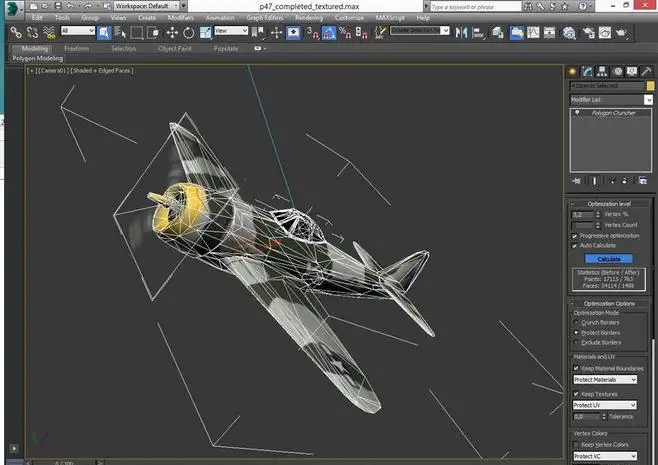The image size is (658, 465).
Task: Switch to the Object Paint ribbon tab
Action: click(175, 48)
